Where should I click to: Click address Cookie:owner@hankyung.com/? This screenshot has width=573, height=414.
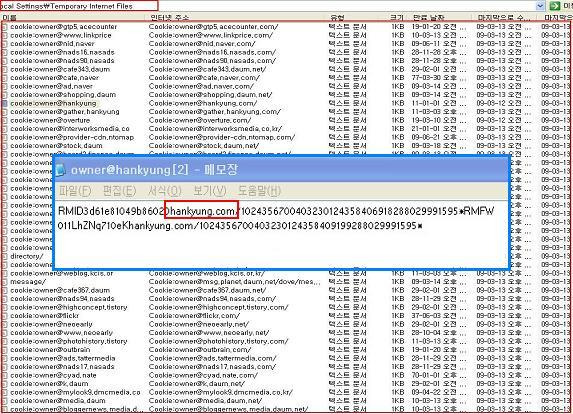click(x=203, y=103)
